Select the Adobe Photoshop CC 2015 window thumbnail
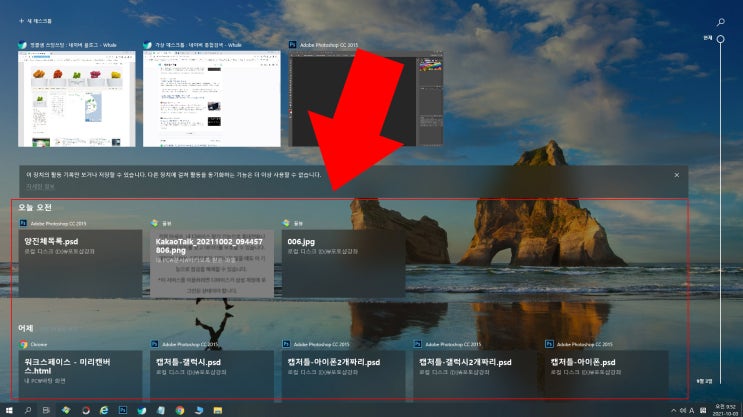The image size is (743, 417). pos(366,99)
